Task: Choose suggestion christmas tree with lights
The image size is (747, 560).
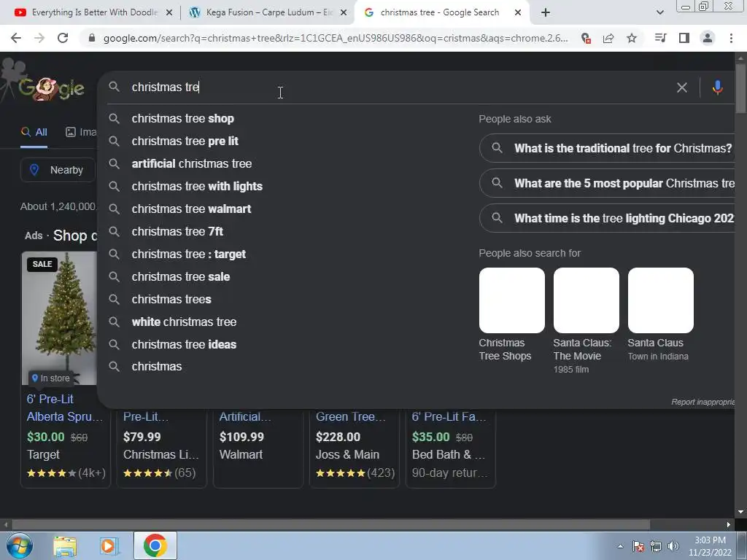Action: pos(197,187)
